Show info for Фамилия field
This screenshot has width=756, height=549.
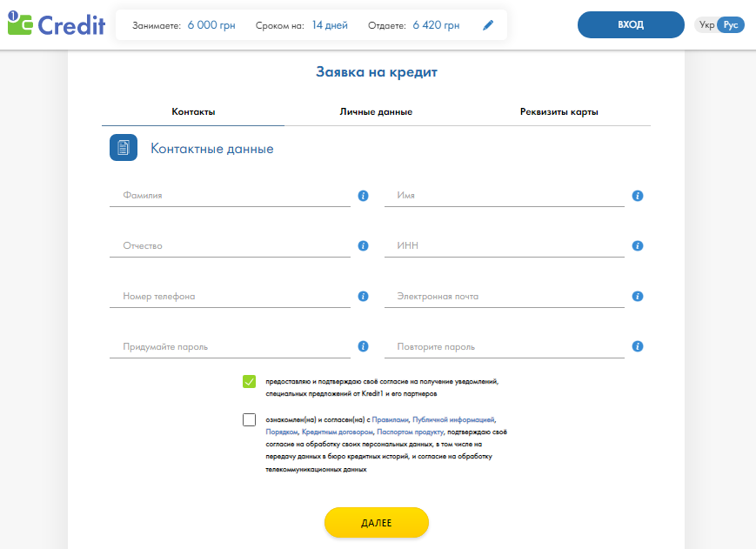tap(363, 196)
